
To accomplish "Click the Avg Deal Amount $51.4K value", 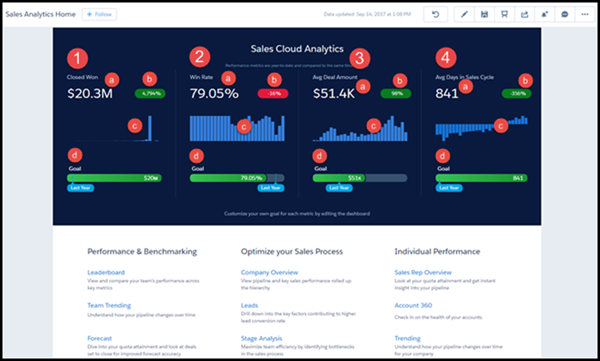I will click(x=334, y=93).
